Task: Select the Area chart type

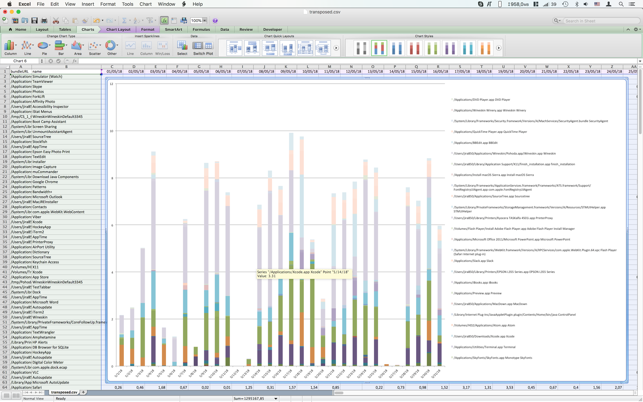Action: click(78, 47)
